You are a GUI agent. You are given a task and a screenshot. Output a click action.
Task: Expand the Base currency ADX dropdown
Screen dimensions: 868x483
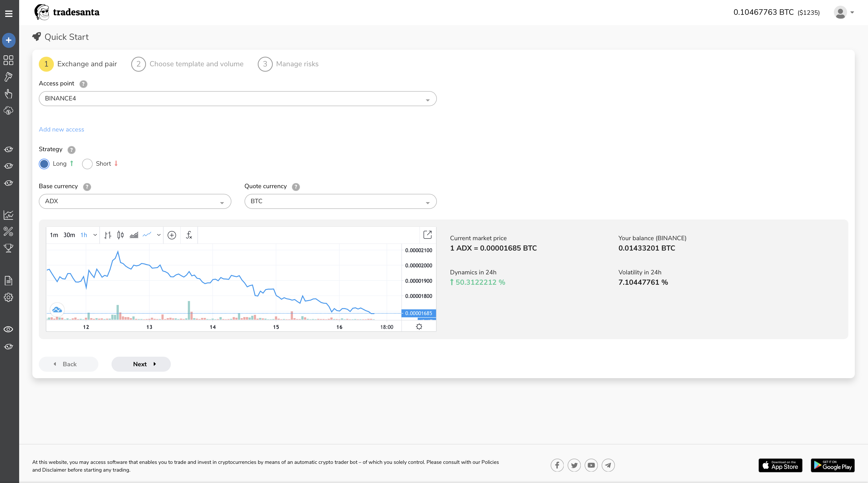135,201
